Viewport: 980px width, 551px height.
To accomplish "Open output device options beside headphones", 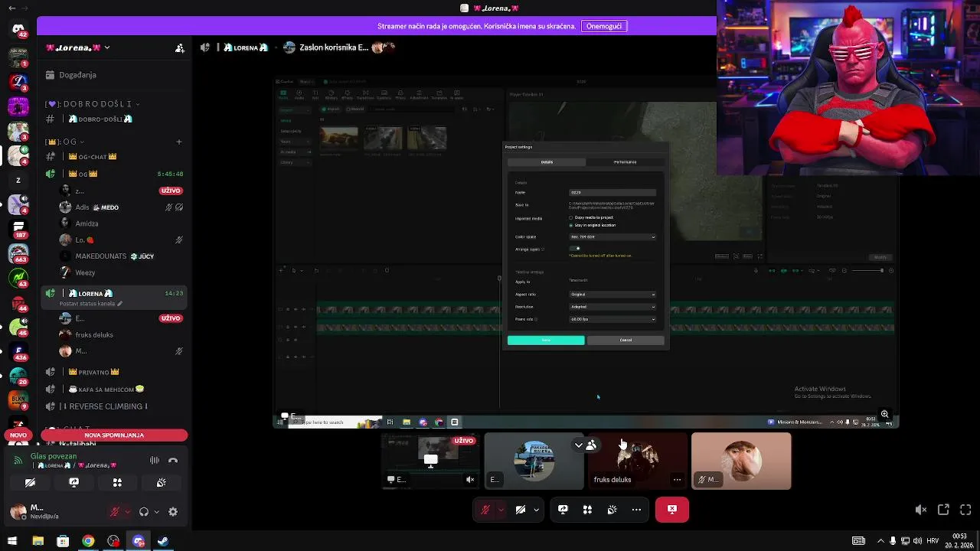I will pyautogui.click(x=156, y=512).
